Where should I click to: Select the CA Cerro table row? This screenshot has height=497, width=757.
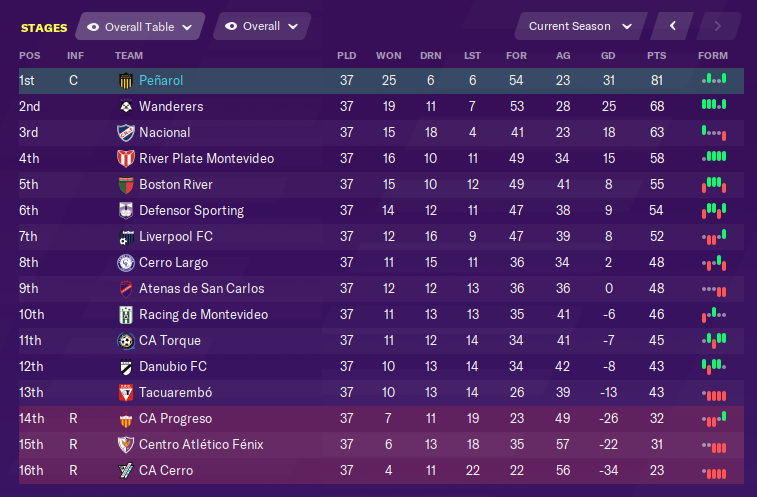click(381, 470)
